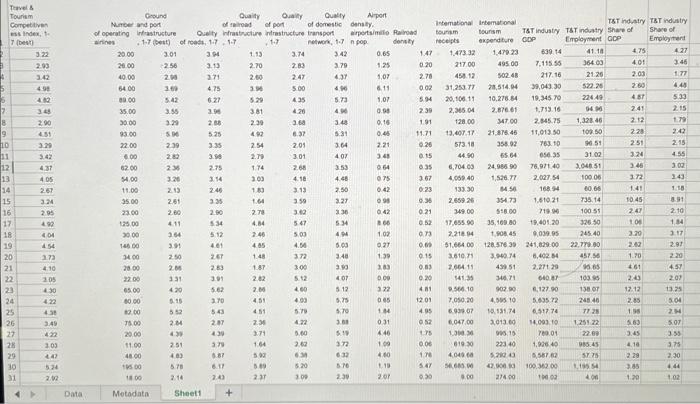The height and width of the screenshot is (404, 700).
Task: Go to the previous sheet with the left arrow
Action: tap(17, 394)
